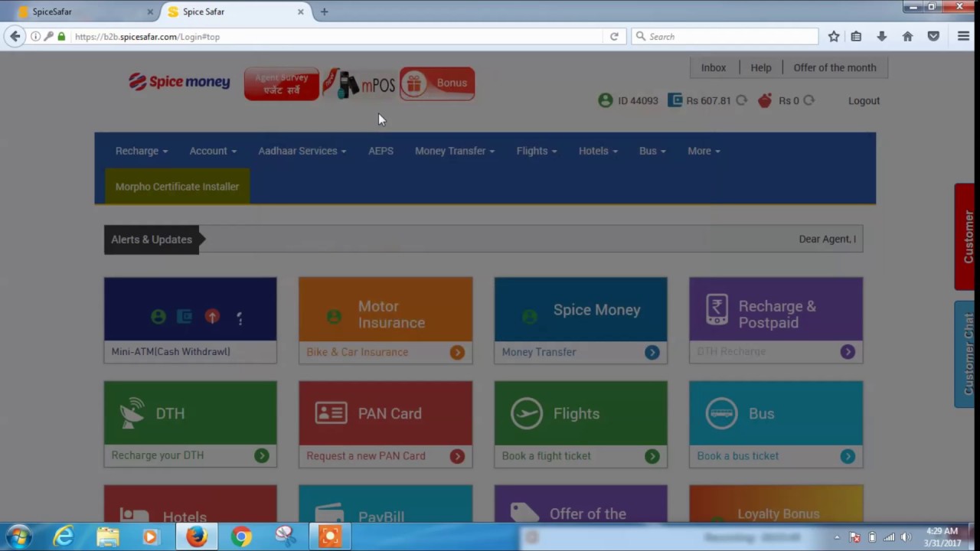This screenshot has width=980, height=551.
Task: Expand the Bus dropdown menu
Action: tap(652, 151)
